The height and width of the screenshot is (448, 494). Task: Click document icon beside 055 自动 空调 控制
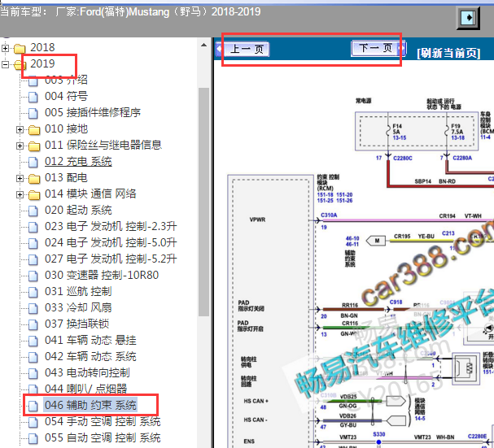click(x=33, y=438)
